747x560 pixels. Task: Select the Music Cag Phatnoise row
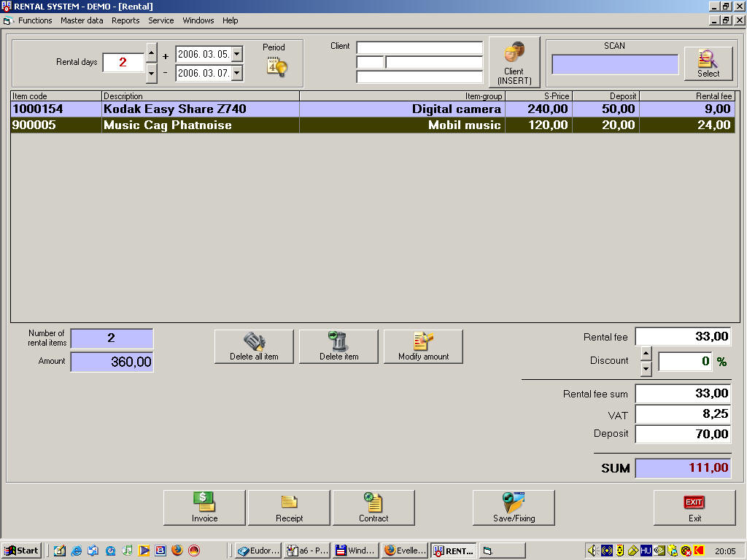373,125
